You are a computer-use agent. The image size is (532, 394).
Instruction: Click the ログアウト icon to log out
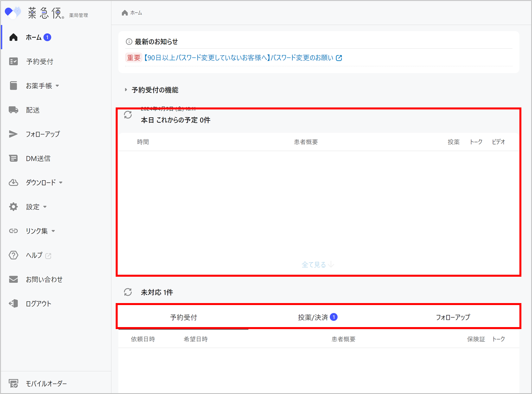point(13,303)
